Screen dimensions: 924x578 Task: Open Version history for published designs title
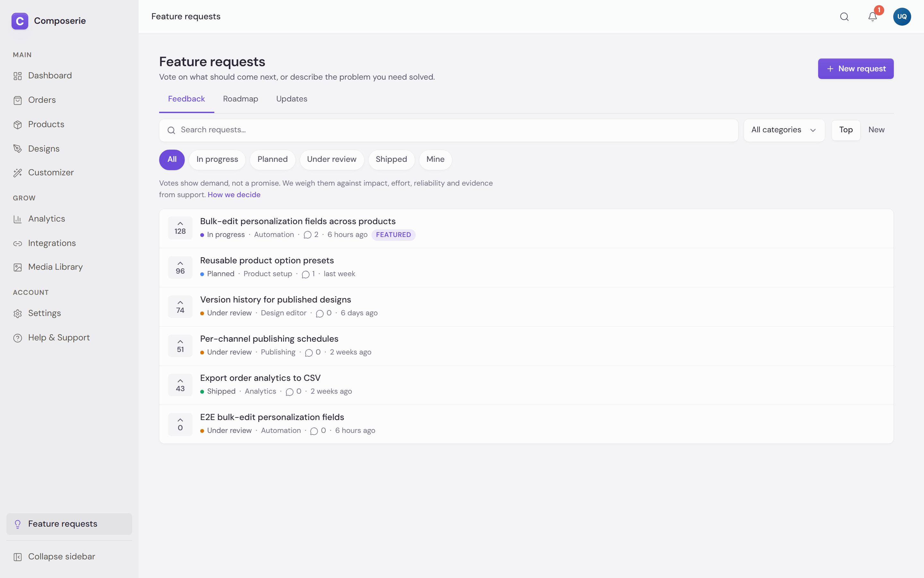[x=276, y=300]
